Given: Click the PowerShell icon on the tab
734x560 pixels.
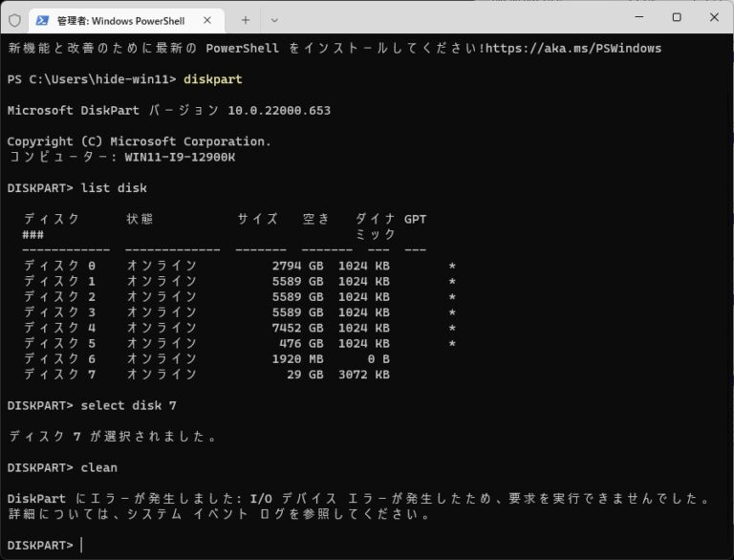Looking at the screenshot, I should click(43, 19).
